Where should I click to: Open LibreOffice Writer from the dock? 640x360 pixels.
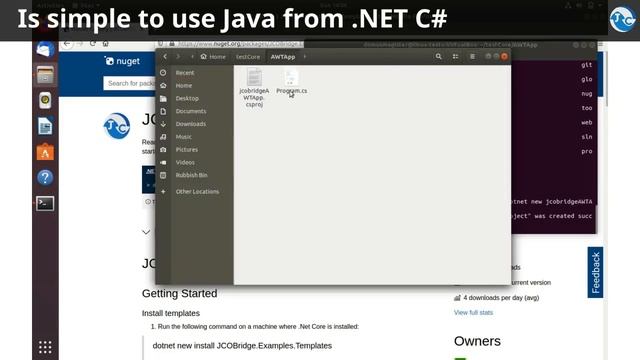tap(45, 126)
